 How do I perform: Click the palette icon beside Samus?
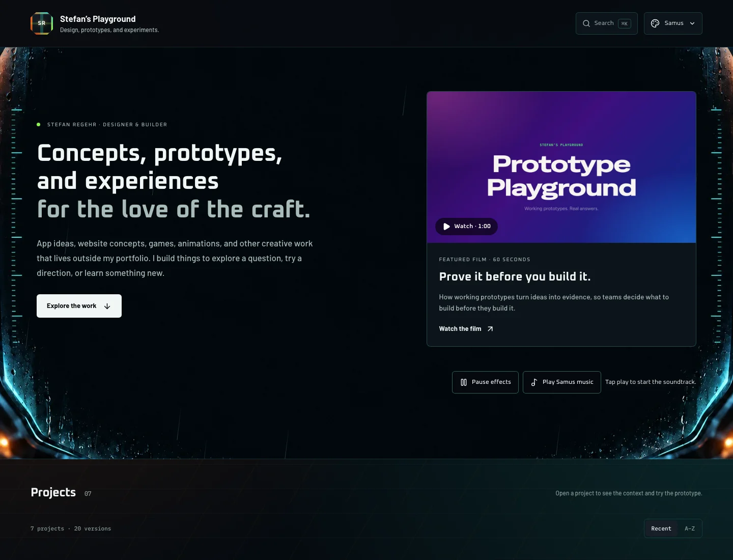(x=655, y=23)
